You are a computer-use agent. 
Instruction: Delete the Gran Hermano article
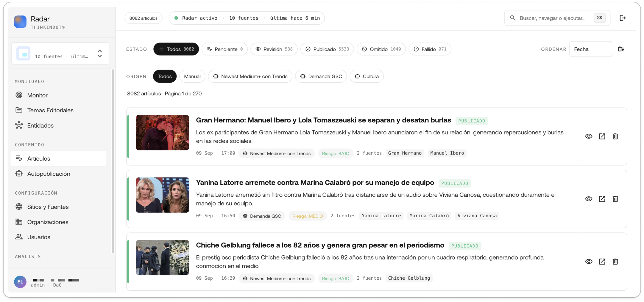pyautogui.click(x=615, y=136)
